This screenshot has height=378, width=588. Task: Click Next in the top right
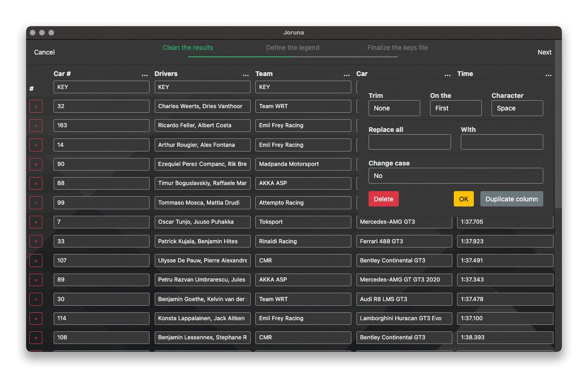point(544,52)
